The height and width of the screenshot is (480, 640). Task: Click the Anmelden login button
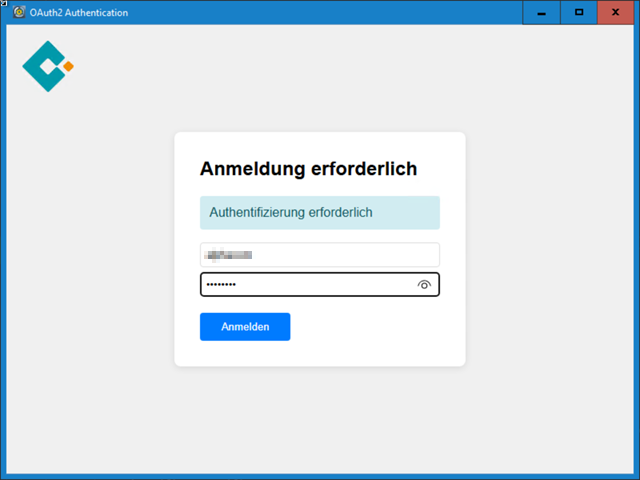click(x=245, y=327)
